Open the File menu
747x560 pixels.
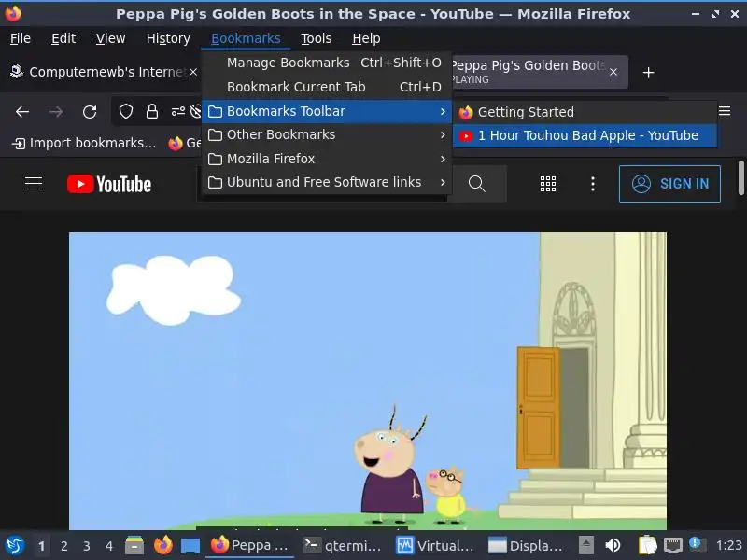pos(21,38)
